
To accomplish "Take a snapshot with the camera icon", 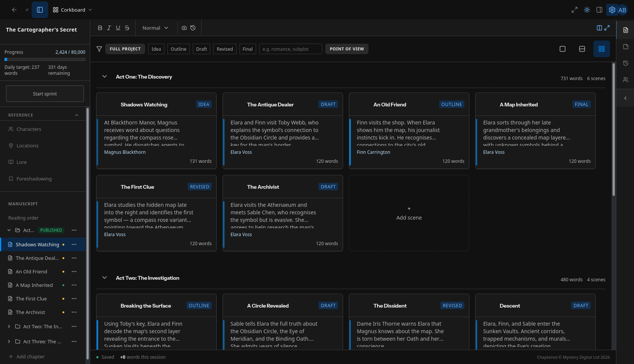I will (x=184, y=28).
